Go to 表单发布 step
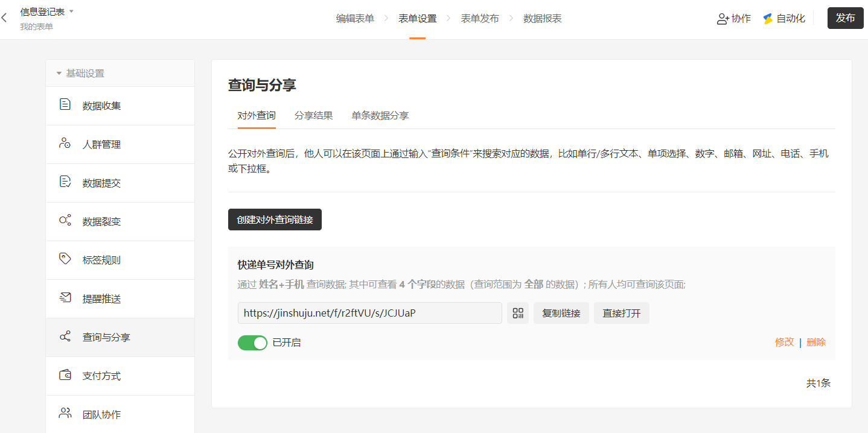Viewport: 868px width, 433px height. (480, 19)
